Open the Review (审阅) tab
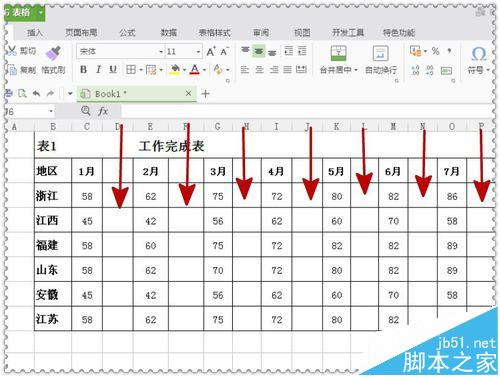Viewport: 500px width, 377px height. coord(261,33)
